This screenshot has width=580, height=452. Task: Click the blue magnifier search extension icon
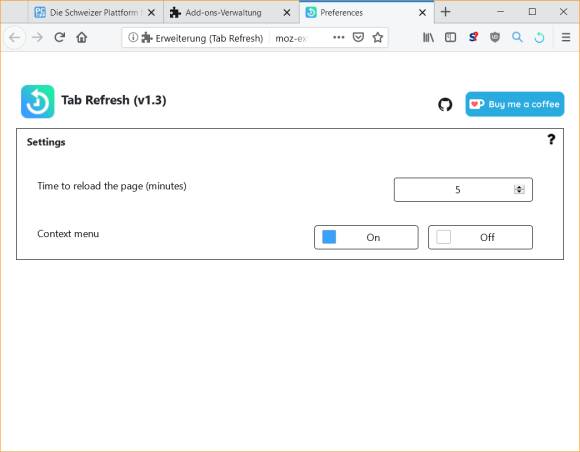tap(517, 37)
